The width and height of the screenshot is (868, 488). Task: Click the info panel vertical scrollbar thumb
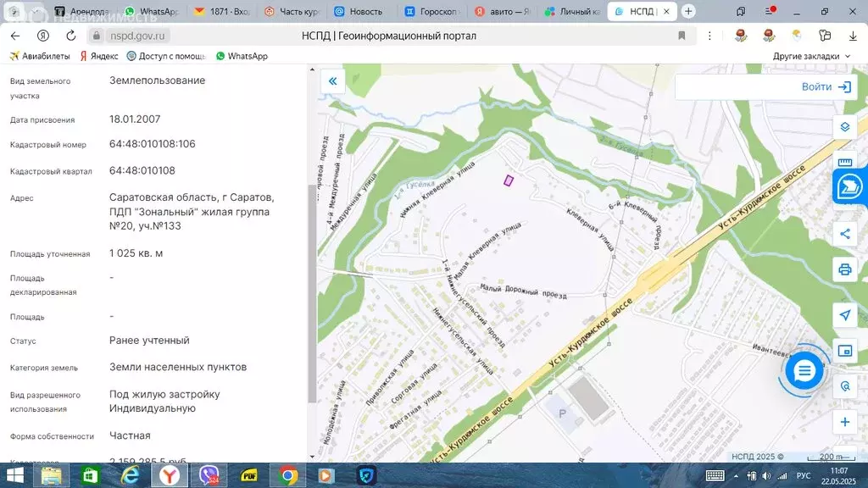click(x=312, y=293)
